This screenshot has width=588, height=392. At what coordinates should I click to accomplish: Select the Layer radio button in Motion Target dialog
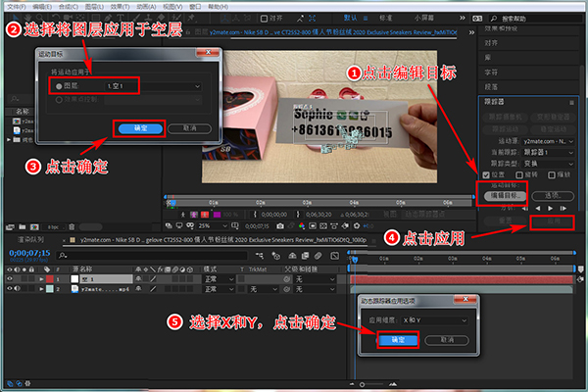59,86
